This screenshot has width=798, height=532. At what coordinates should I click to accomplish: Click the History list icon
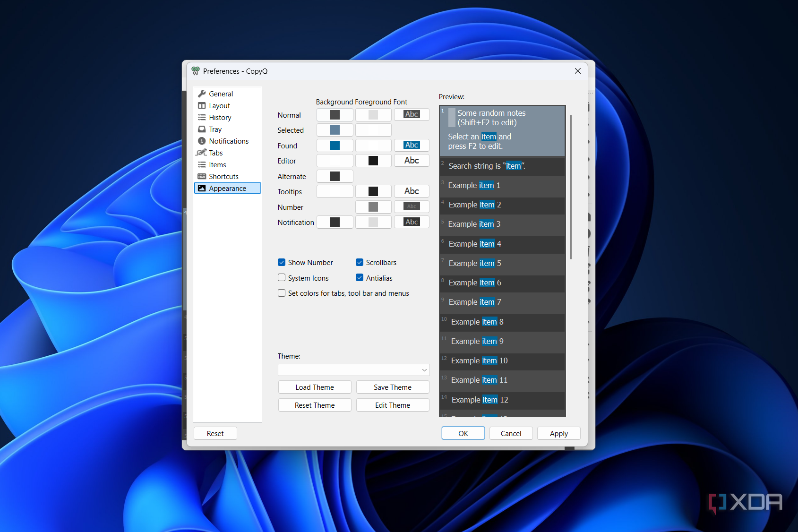tap(202, 117)
